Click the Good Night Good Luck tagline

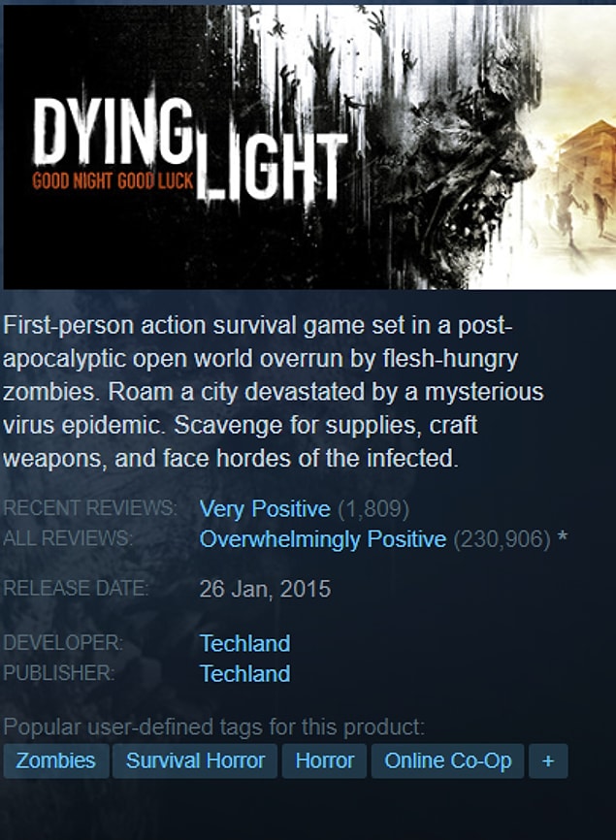click(113, 181)
